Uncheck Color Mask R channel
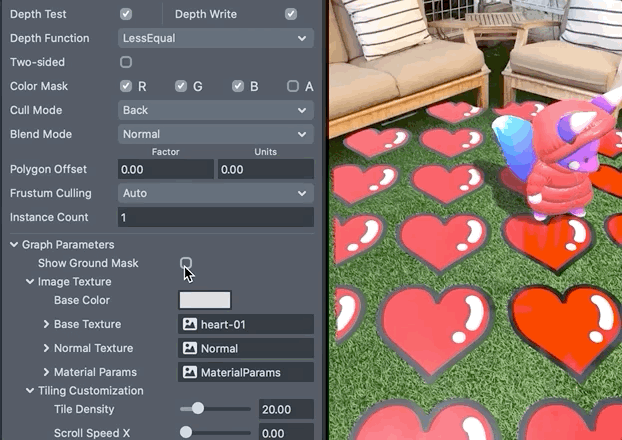The image size is (622, 440). point(126,86)
